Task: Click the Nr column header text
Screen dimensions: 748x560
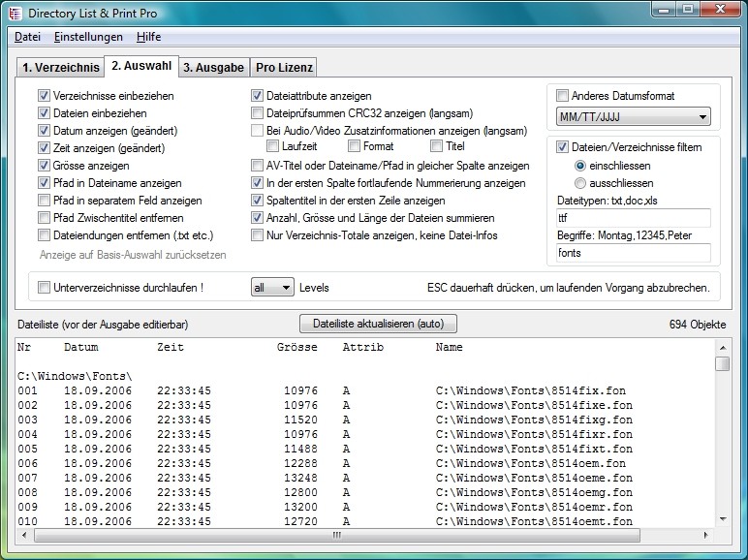Action: tap(24, 347)
